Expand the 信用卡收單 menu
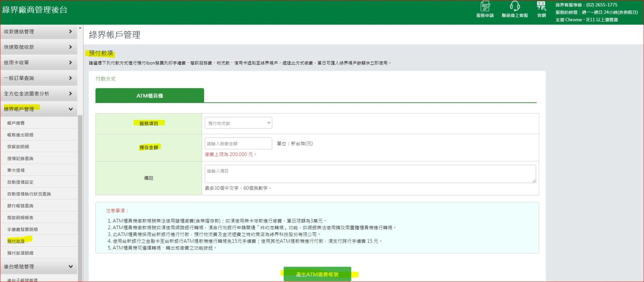 tap(39, 62)
